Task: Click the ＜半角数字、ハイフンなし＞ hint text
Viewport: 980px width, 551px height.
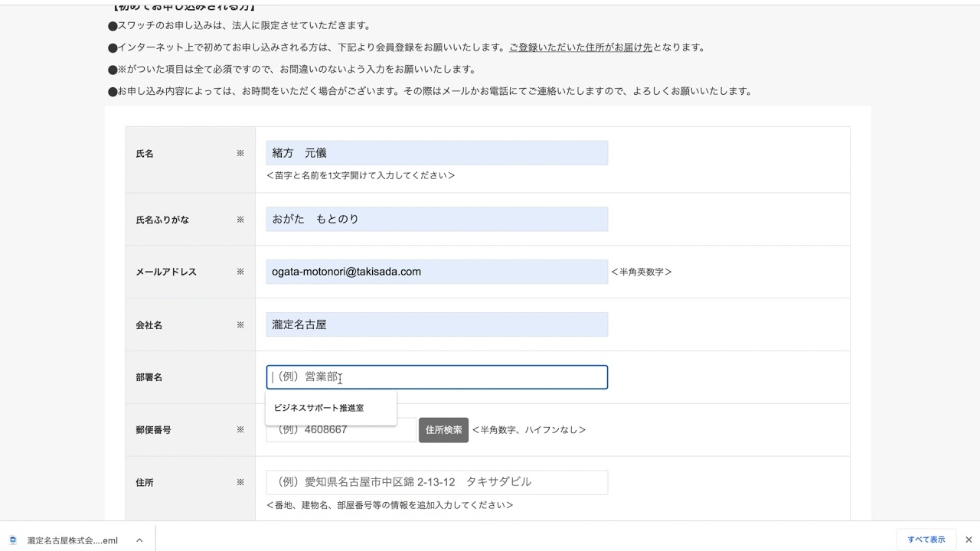Action: click(529, 430)
